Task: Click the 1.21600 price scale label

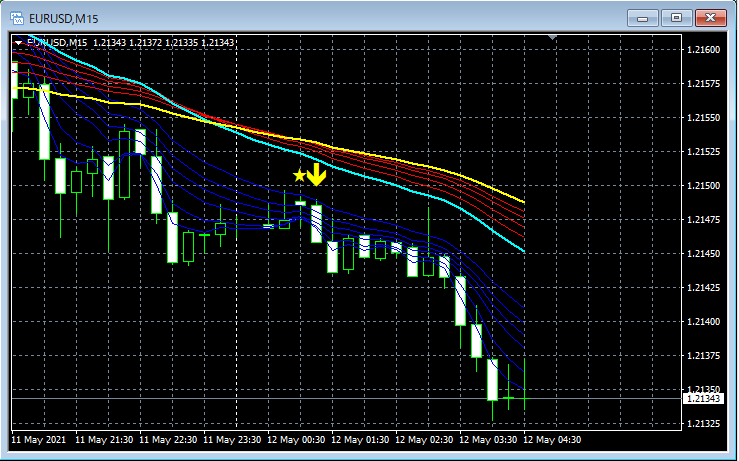Action: coord(704,50)
